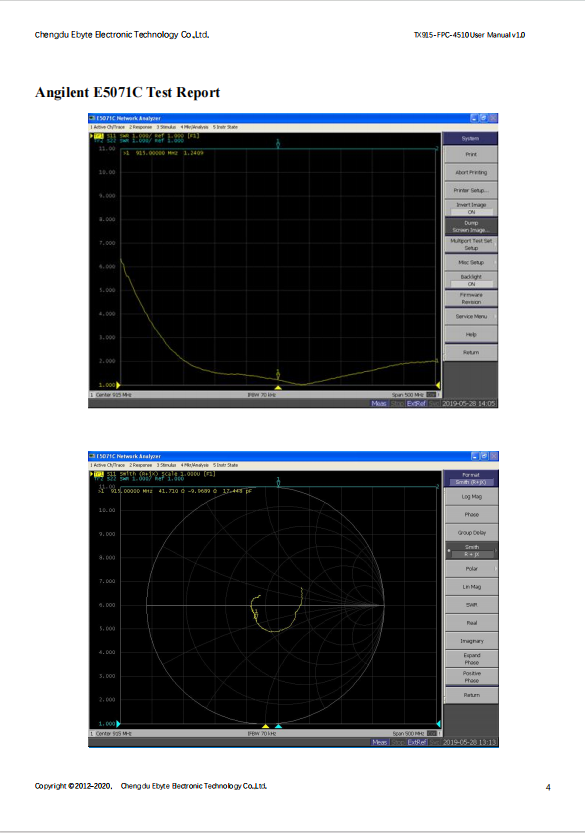
Task: Click the Print button in System panel
Action: click(x=471, y=154)
